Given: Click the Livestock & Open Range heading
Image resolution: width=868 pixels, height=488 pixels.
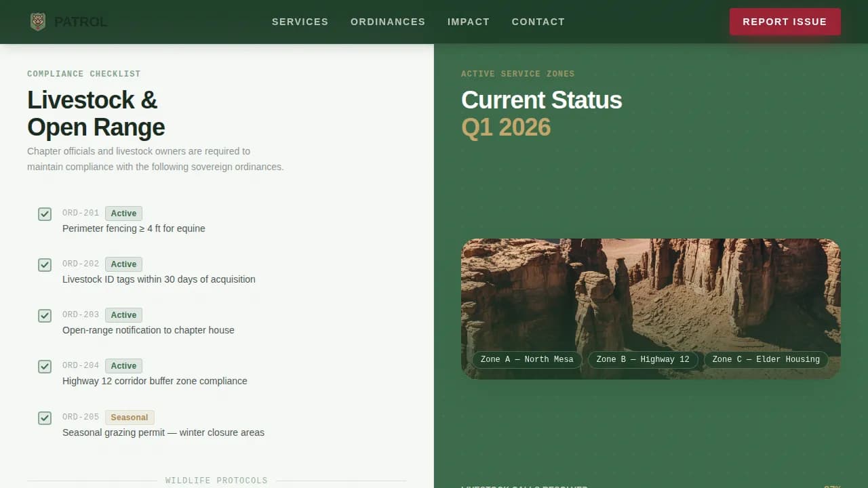Looking at the screenshot, I should point(96,113).
